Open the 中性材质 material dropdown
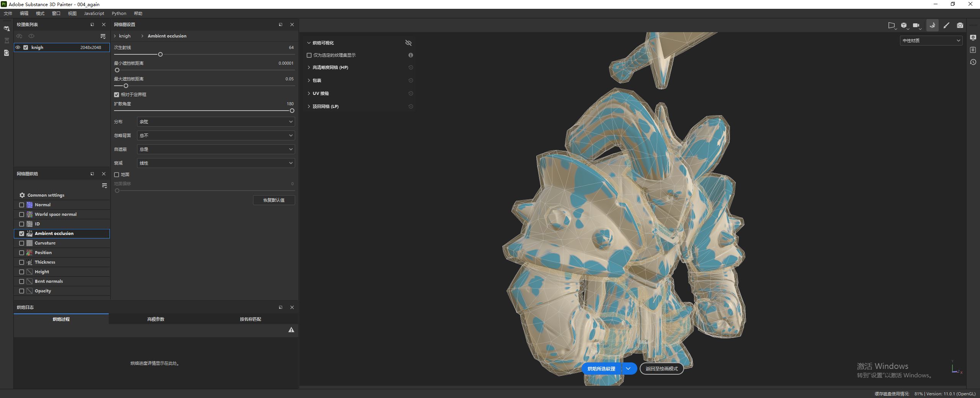980x398 pixels. click(x=931, y=41)
